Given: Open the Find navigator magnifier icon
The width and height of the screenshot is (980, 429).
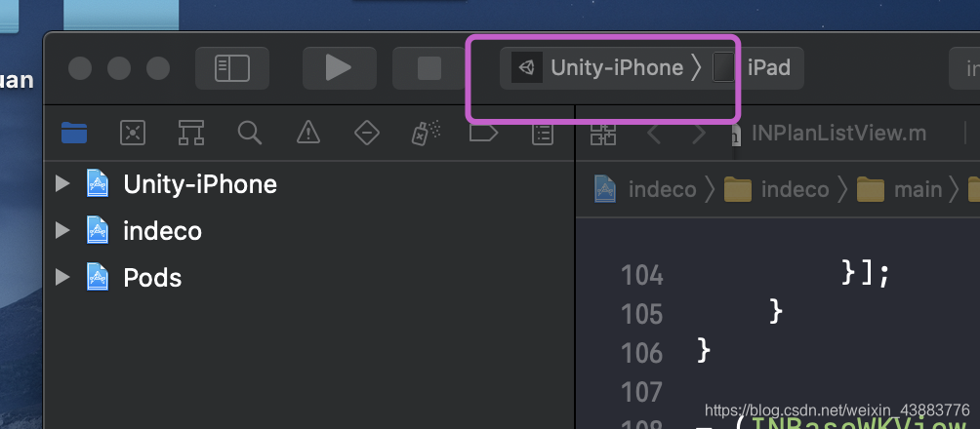Looking at the screenshot, I should (x=249, y=133).
